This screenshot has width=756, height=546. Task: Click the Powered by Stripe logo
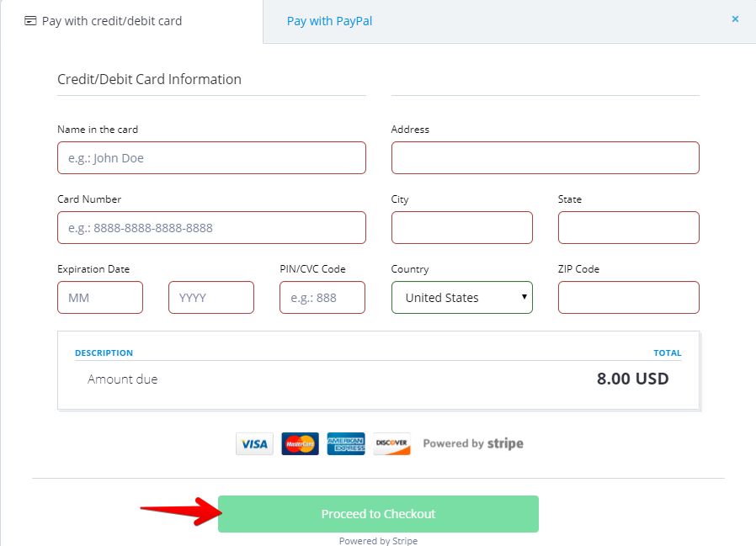click(473, 443)
